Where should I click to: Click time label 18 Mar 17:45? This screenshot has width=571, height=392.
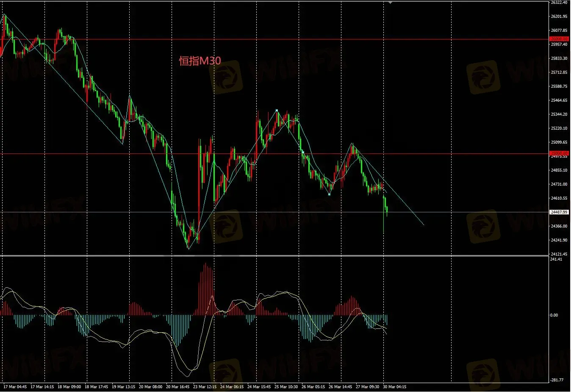point(96,387)
